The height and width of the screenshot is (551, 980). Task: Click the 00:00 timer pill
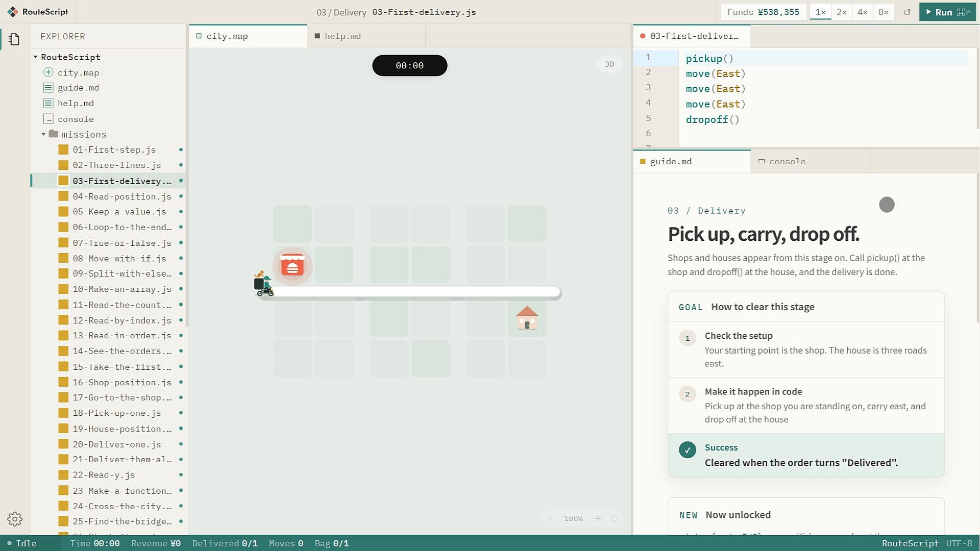tap(410, 65)
